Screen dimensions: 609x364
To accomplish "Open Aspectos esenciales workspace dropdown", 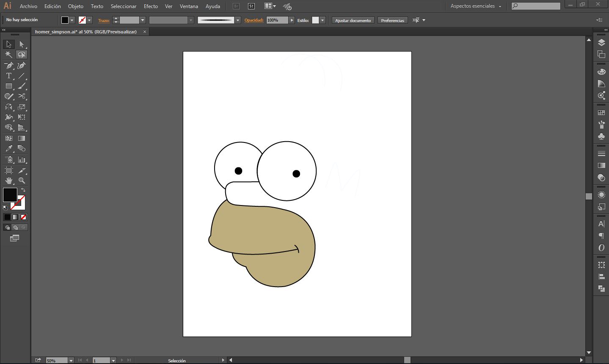I will pos(476,6).
